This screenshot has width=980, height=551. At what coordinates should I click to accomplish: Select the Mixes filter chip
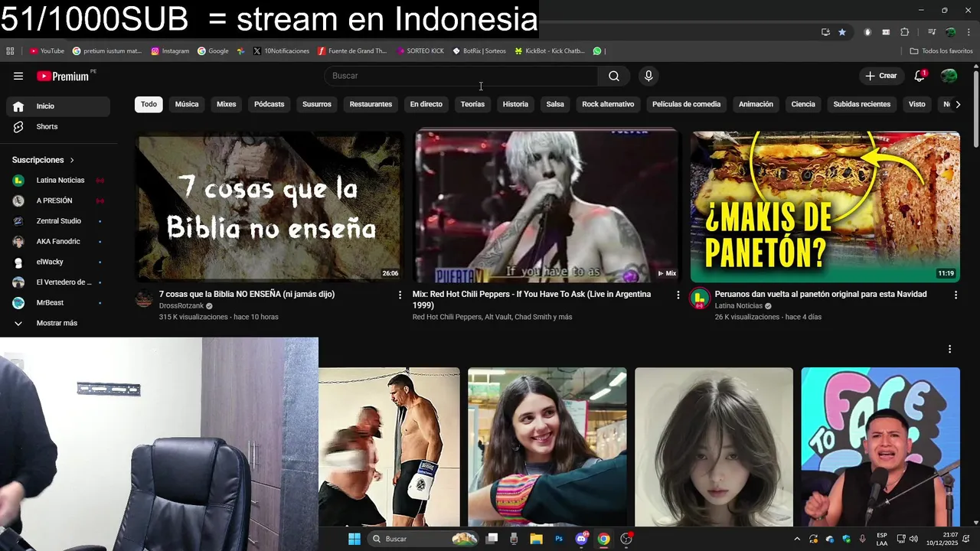227,104
